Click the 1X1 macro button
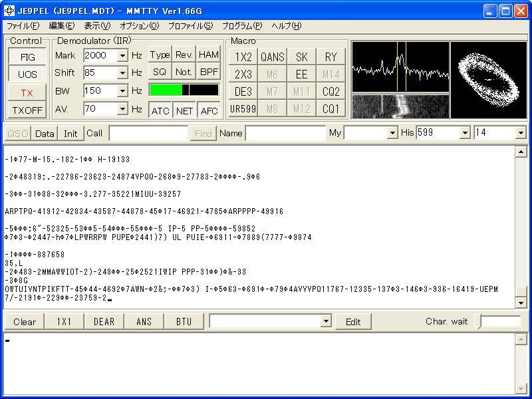 point(64,322)
